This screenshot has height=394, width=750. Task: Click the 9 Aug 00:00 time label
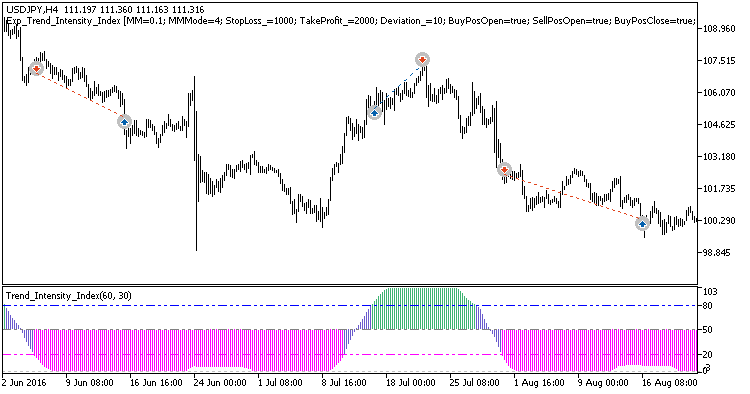pos(603,383)
